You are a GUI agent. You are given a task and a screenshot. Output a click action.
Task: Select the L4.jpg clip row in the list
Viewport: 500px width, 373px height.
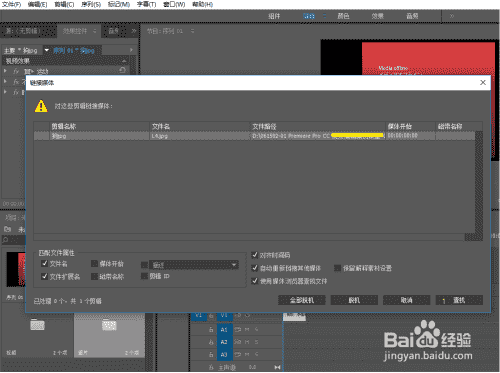(x=254, y=136)
